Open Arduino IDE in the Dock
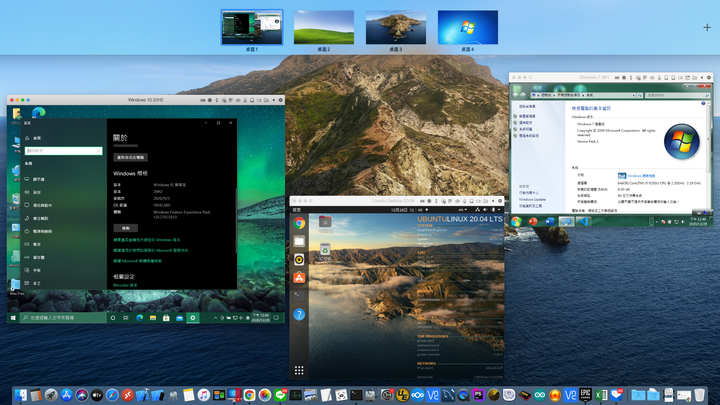This screenshot has width=720, height=405. coord(540,395)
